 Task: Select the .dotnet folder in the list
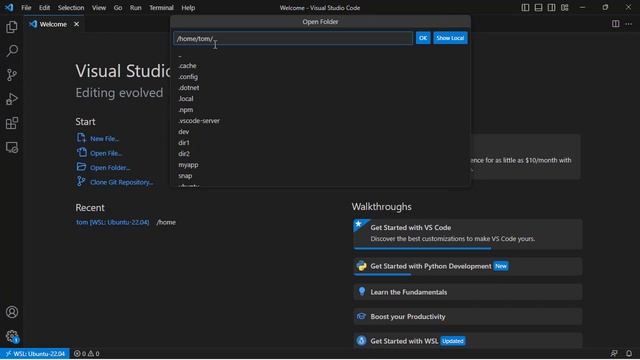tap(320, 88)
